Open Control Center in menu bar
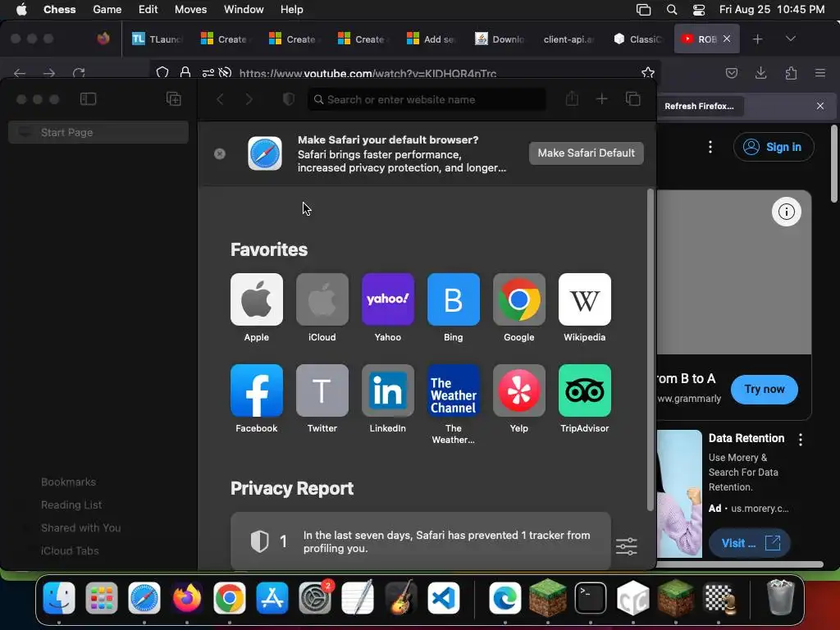Viewport: 840px width, 630px height. (x=699, y=10)
